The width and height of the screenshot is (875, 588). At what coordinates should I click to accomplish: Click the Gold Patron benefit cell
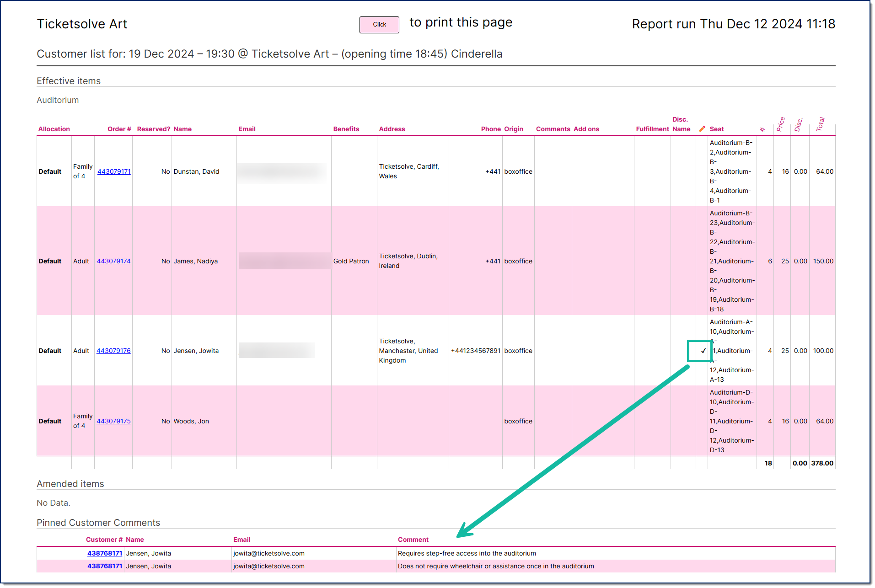351,261
